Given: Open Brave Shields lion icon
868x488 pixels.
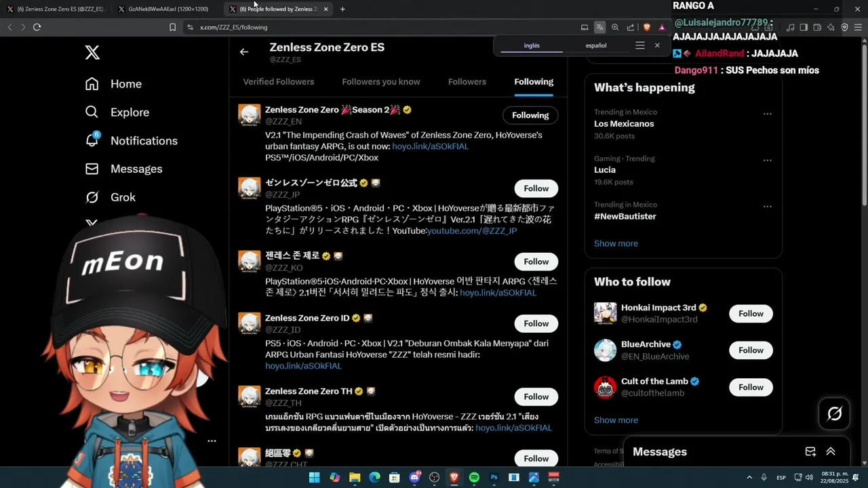Looking at the screenshot, I should [x=646, y=27].
